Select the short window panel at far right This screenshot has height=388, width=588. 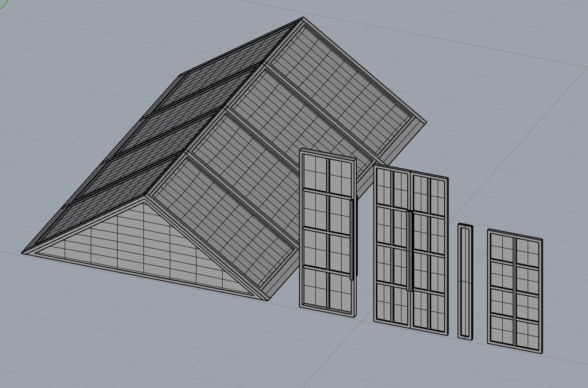[x=515, y=292]
